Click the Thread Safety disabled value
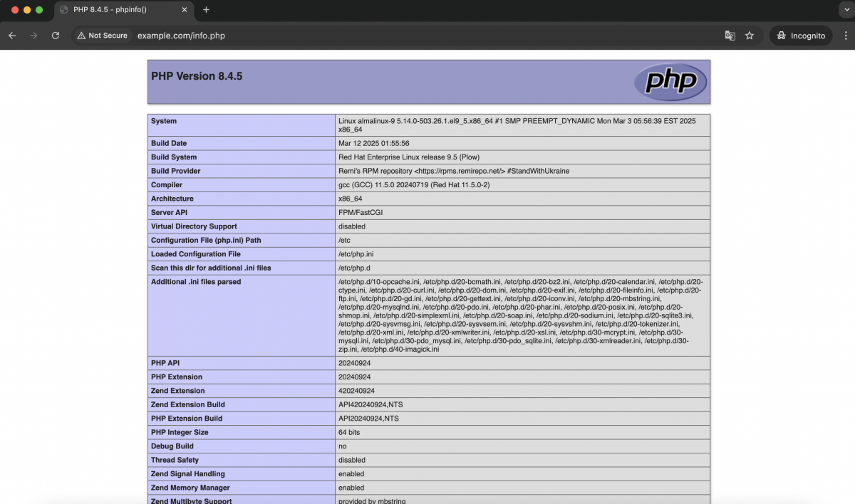The width and height of the screenshot is (855, 504). (x=352, y=461)
